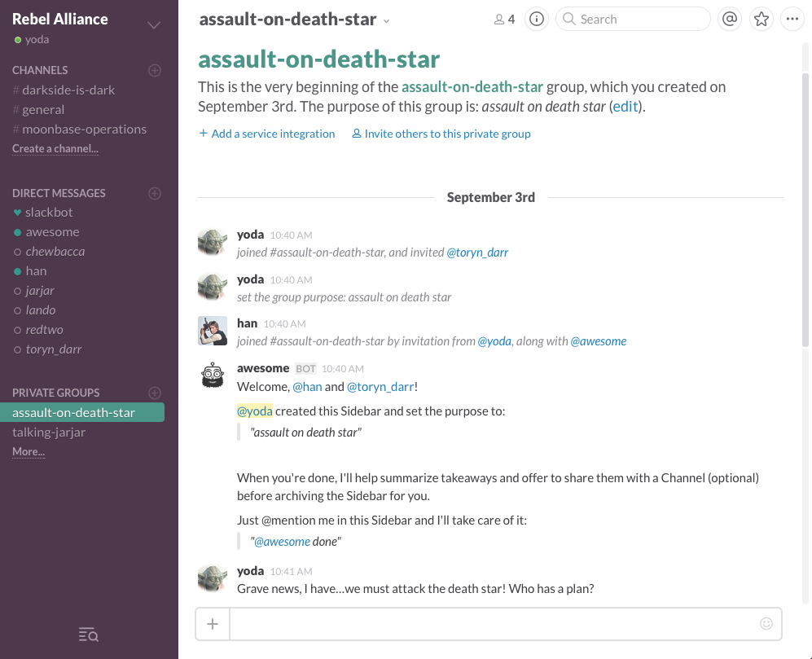Open the channel info panel icon
Viewport: 812px width, 659px height.
coord(537,20)
